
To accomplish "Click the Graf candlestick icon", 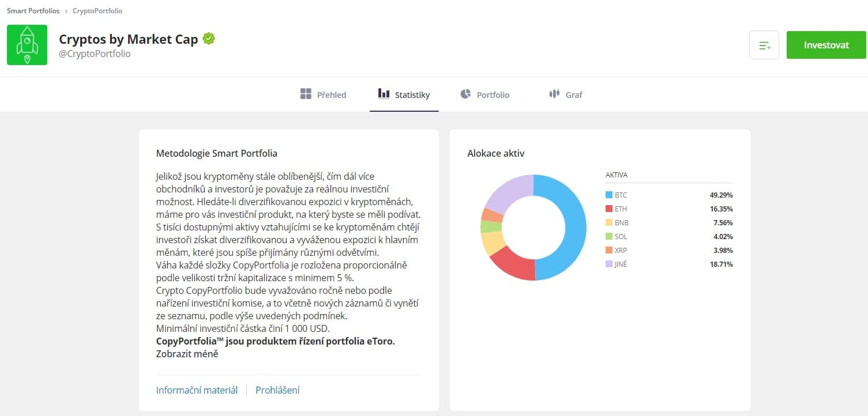I will 554,94.
